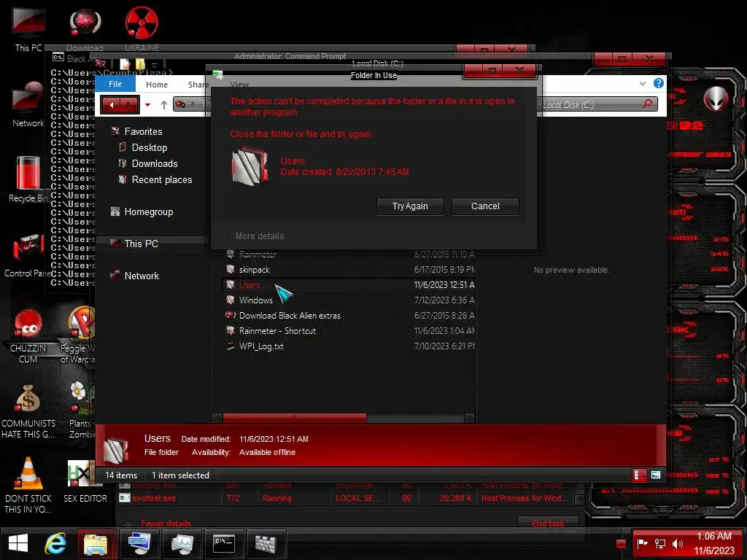747x560 pixels.
Task: Open the File tab in Explorer
Action: 115,85
